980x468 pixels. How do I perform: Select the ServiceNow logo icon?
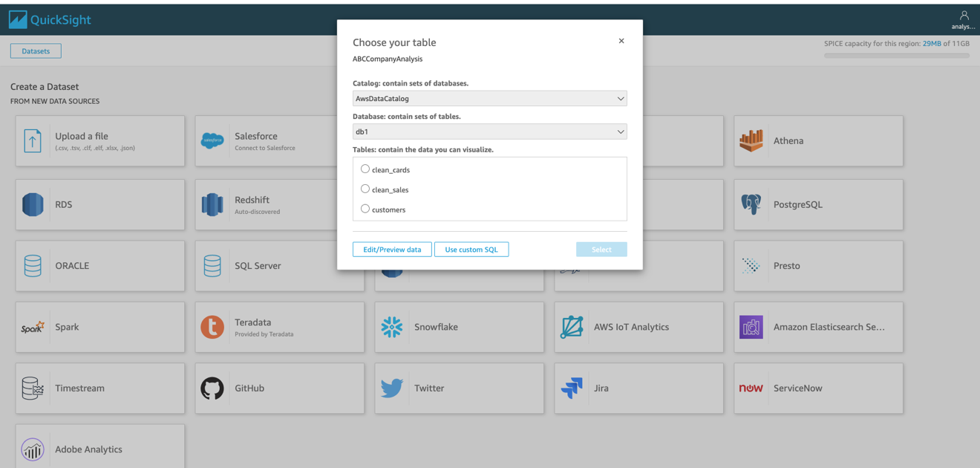pos(751,388)
